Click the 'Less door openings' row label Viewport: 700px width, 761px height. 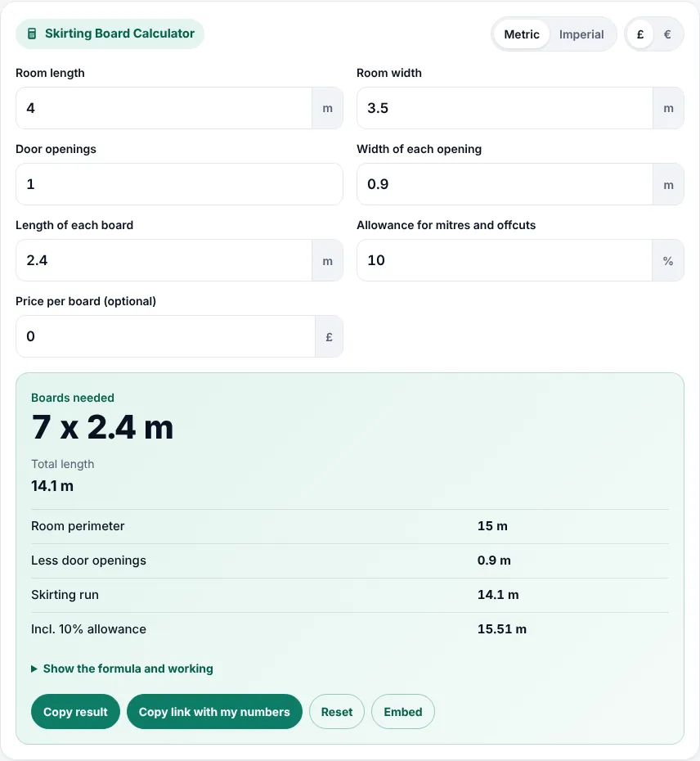pyautogui.click(x=88, y=561)
